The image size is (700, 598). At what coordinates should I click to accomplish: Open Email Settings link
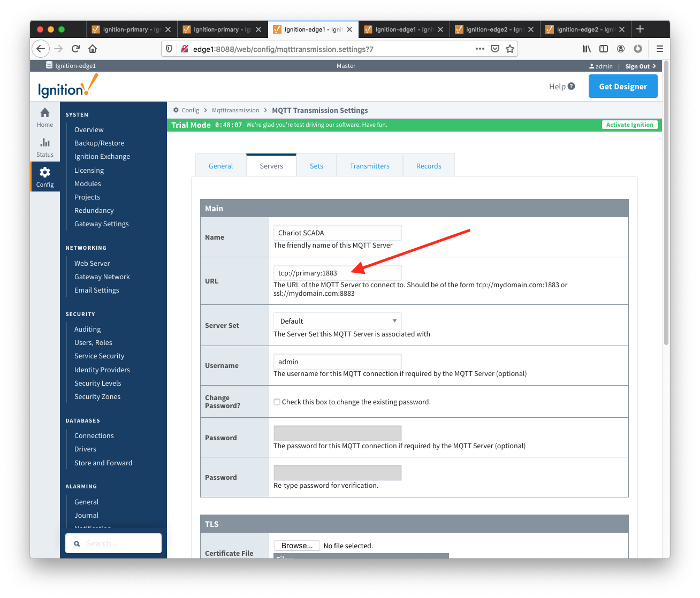tap(97, 290)
